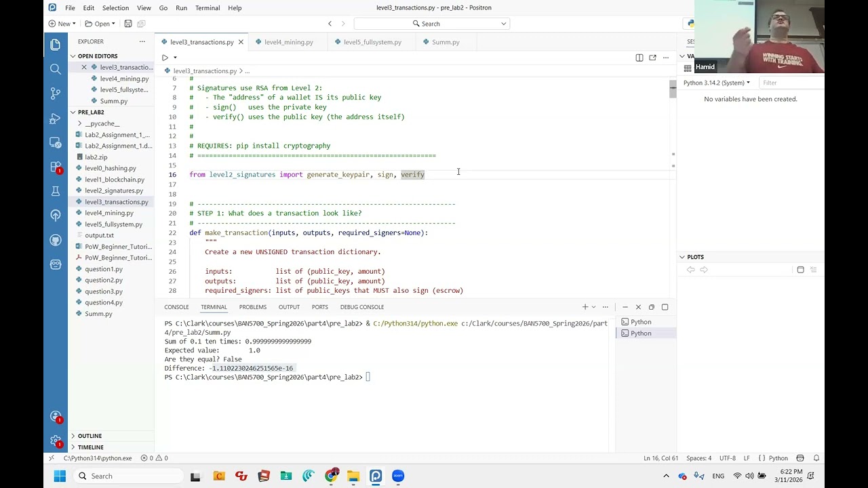Switch to the level4_mining.py editor tab
Screen dimensions: 868x488
[289, 42]
